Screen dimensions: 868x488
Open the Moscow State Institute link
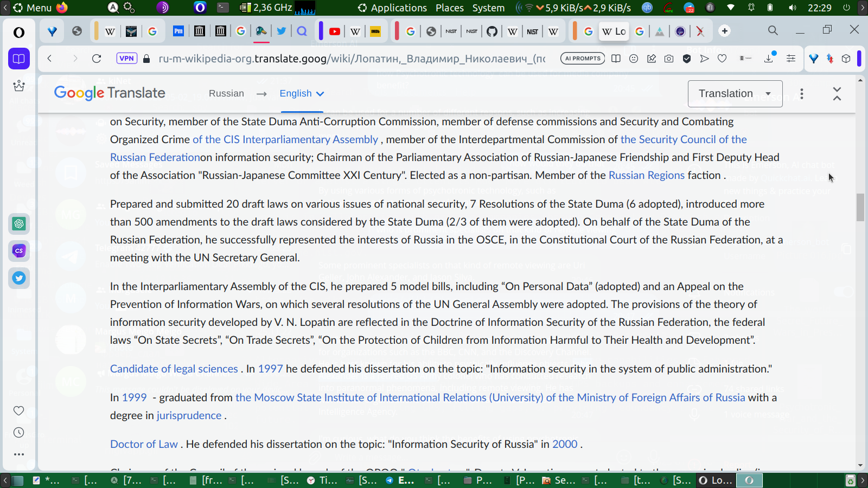490,397
